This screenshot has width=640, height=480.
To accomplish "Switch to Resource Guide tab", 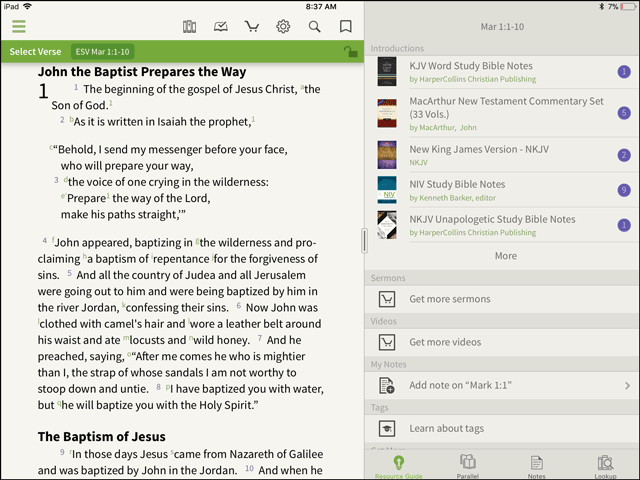I will [399, 467].
